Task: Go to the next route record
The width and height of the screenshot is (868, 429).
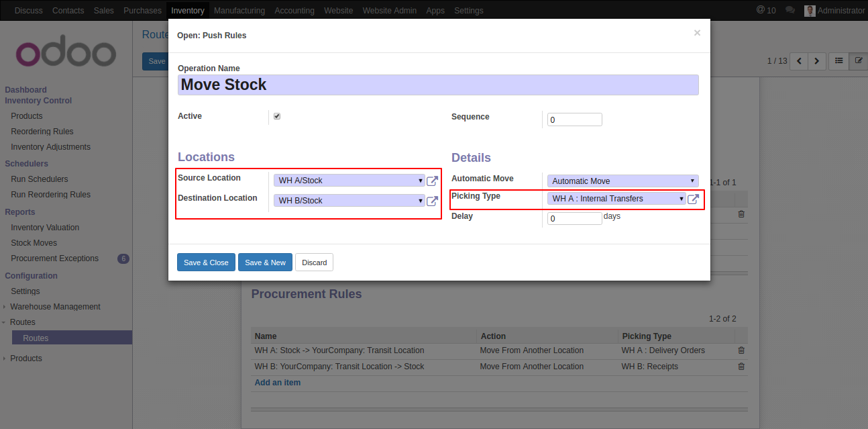Action: [816, 61]
